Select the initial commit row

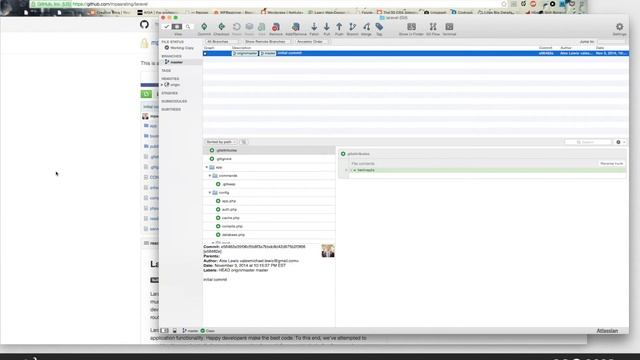coord(416,53)
